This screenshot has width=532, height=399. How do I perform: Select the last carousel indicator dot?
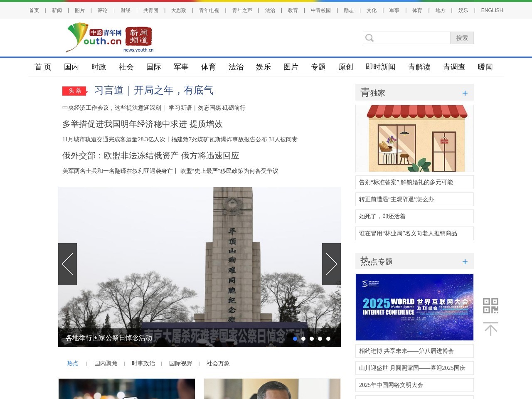[x=328, y=339]
